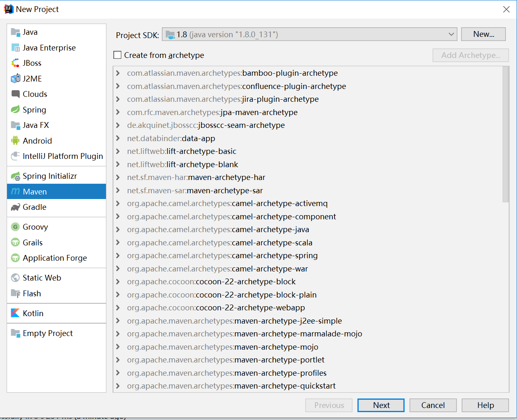Viewport: 517px width, 420px height.
Task: Click the Static Web globe icon
Action: point(15,278)
